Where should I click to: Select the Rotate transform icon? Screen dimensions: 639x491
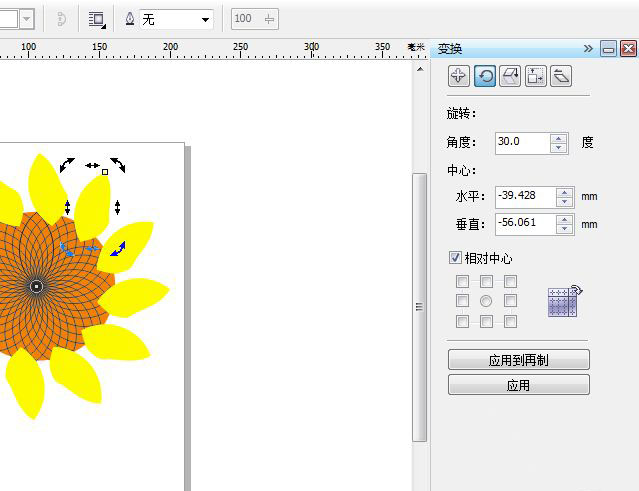(485, 76)
